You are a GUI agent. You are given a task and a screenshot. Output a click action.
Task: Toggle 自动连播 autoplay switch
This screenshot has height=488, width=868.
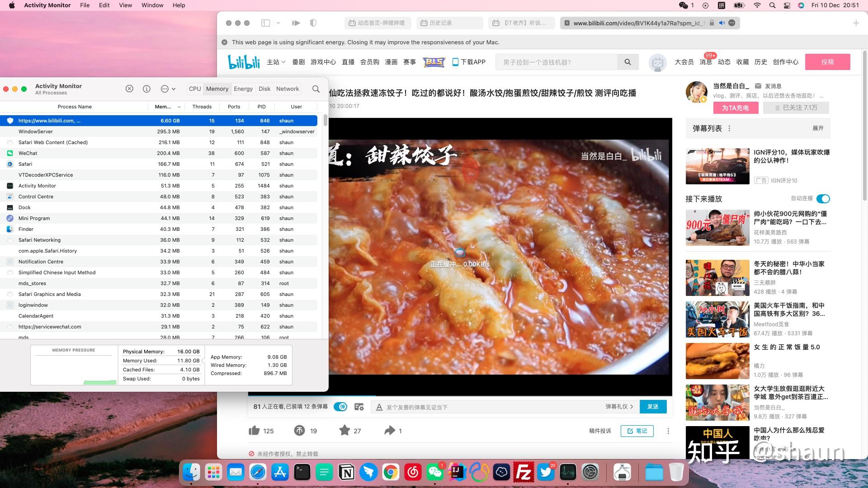point(823,199)
